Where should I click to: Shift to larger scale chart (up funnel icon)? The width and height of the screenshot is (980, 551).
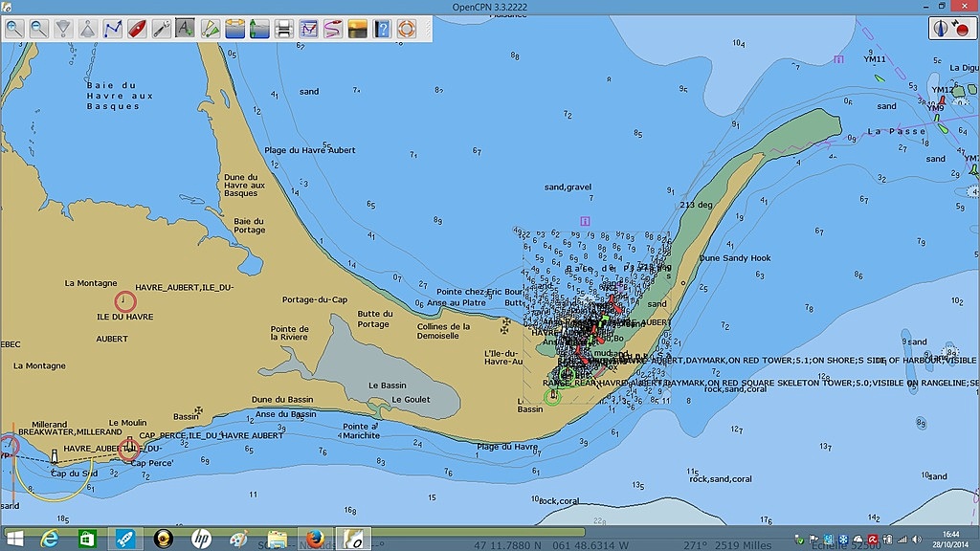(x=87, y=29)
